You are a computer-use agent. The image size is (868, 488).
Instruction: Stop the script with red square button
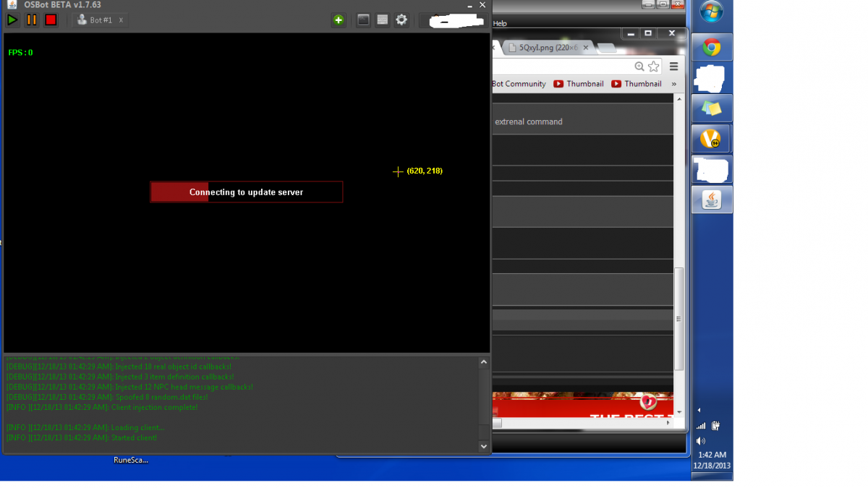[x=51, y=20]
